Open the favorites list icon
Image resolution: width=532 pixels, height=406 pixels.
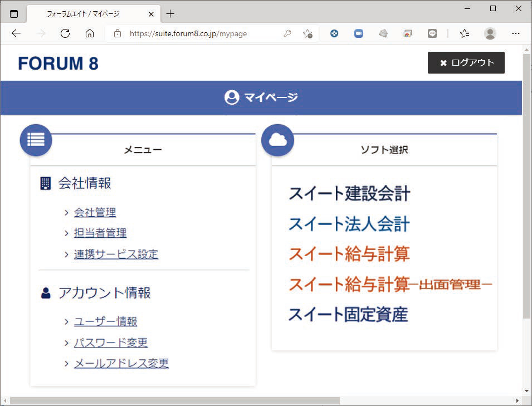click(465, 33)
